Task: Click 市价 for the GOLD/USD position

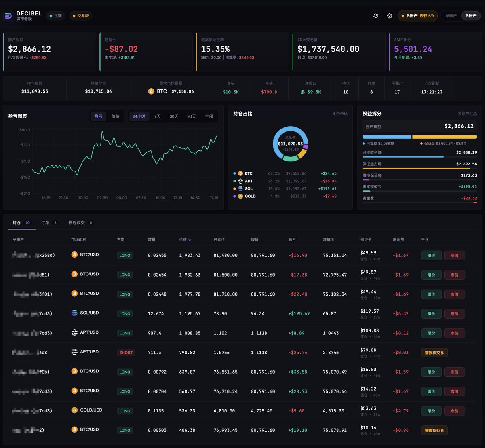Action: 454,411
